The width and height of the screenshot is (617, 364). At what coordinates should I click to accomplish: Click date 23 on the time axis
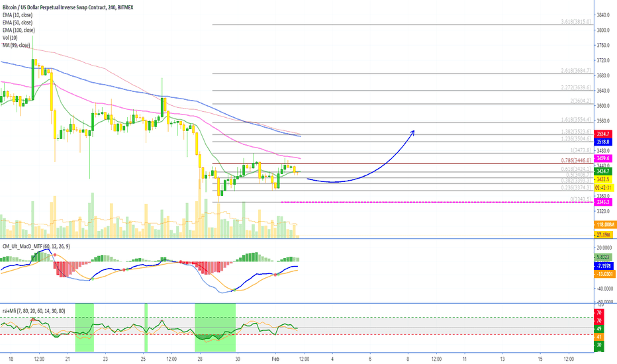105,359
